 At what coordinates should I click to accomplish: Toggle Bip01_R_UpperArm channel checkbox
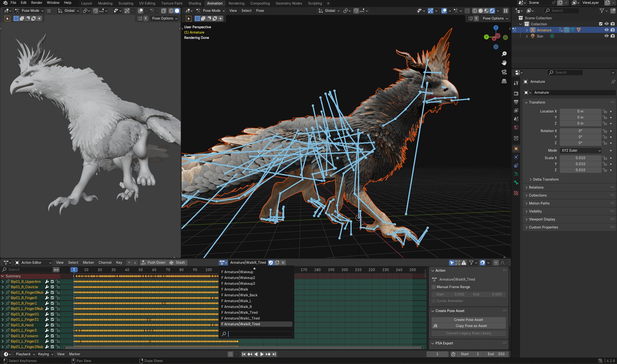(52, 282)
